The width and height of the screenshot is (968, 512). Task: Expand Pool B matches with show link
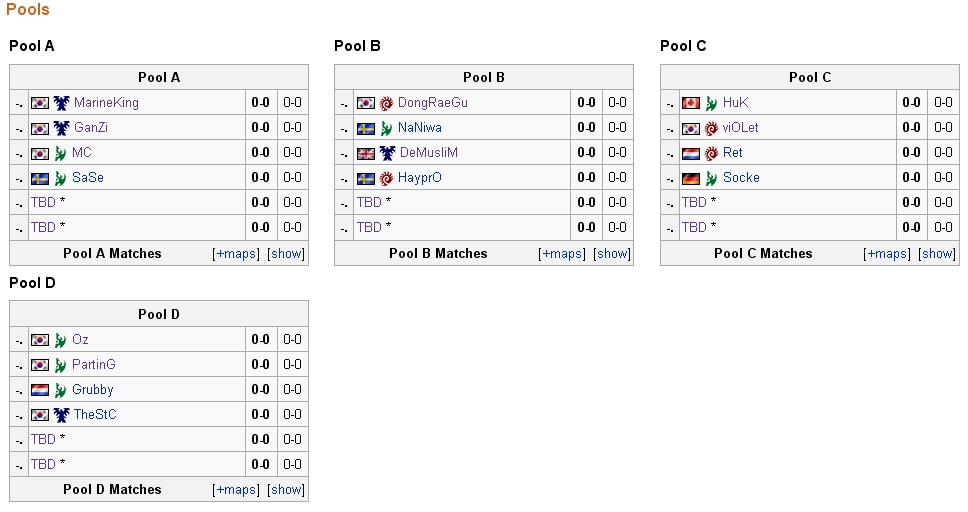[x=612, y=254]
